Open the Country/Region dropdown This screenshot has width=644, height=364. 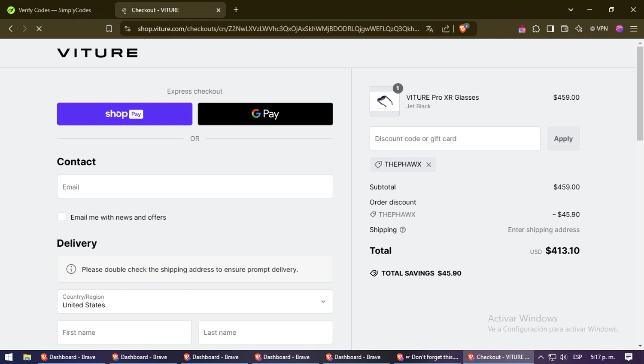click(x=195, y=301)
